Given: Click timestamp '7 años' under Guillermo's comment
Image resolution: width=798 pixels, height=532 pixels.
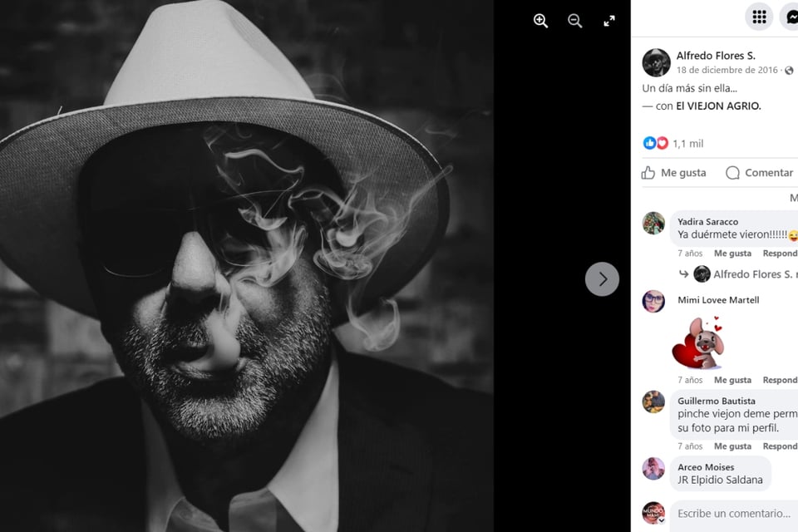Looking at the screenshot, I should pos(690,446).
